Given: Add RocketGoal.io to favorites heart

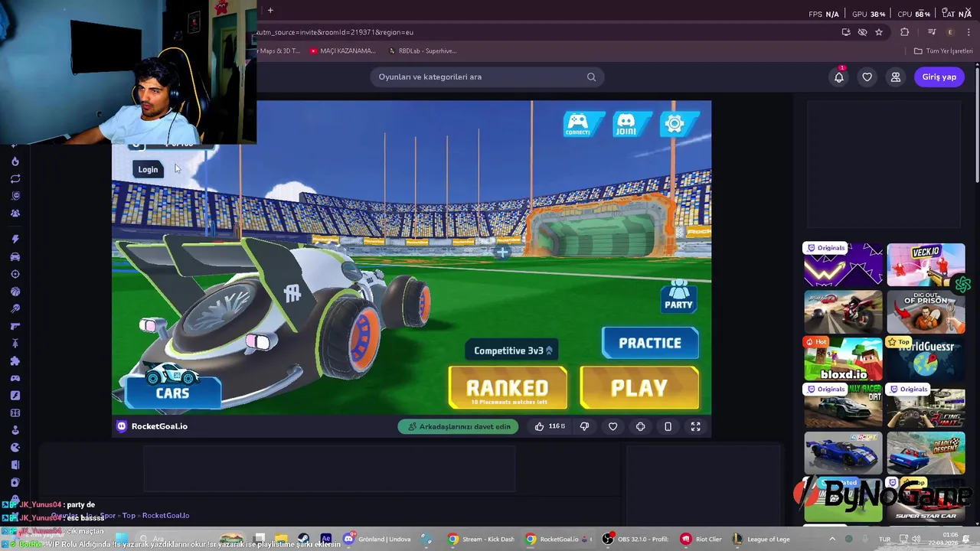Looking at the screenshot, I should pos(612,426).
